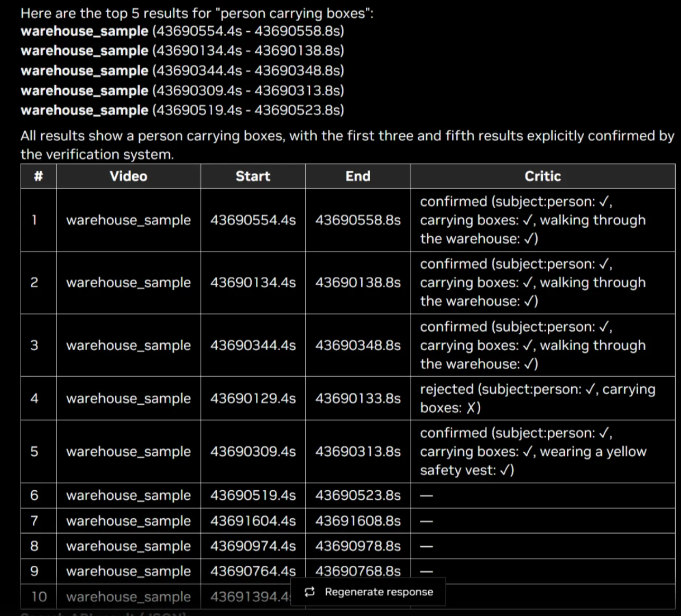The image size is (681, 616).
Task: Click the top 5 results heading text
Action: click(x=197, y=13)
